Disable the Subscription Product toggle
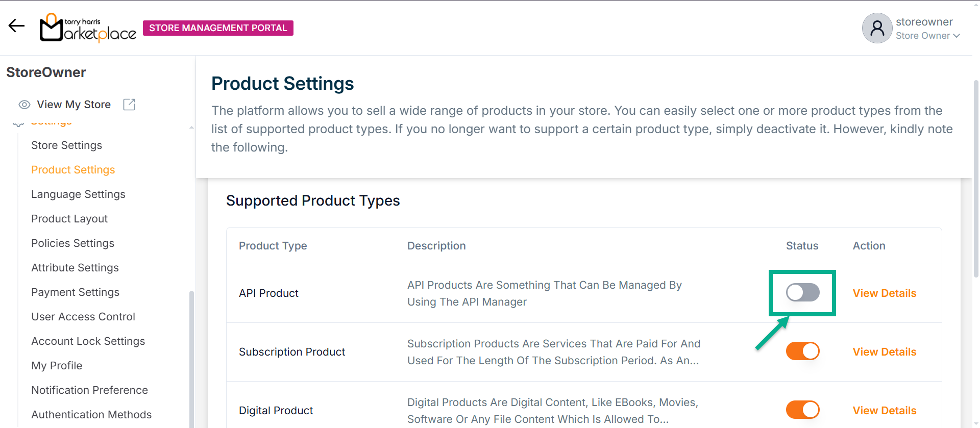The height and width of the screenshot is (428, 980). click(802, 351)
